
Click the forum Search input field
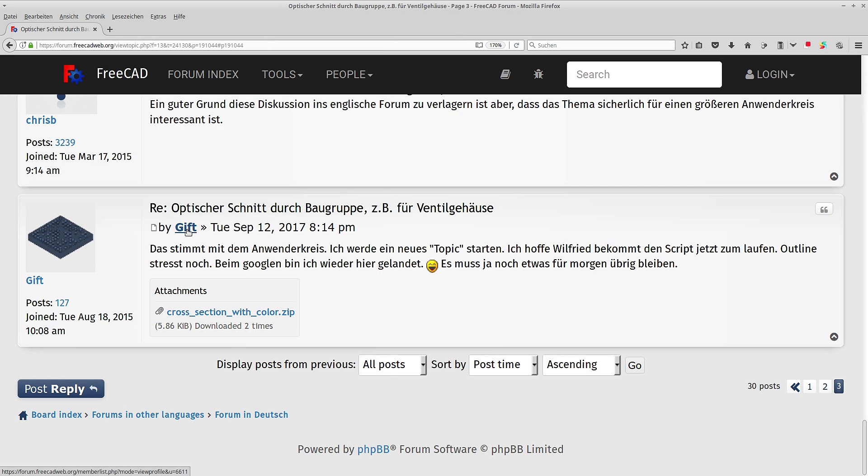pyautogui.click(x=644, y=75)
